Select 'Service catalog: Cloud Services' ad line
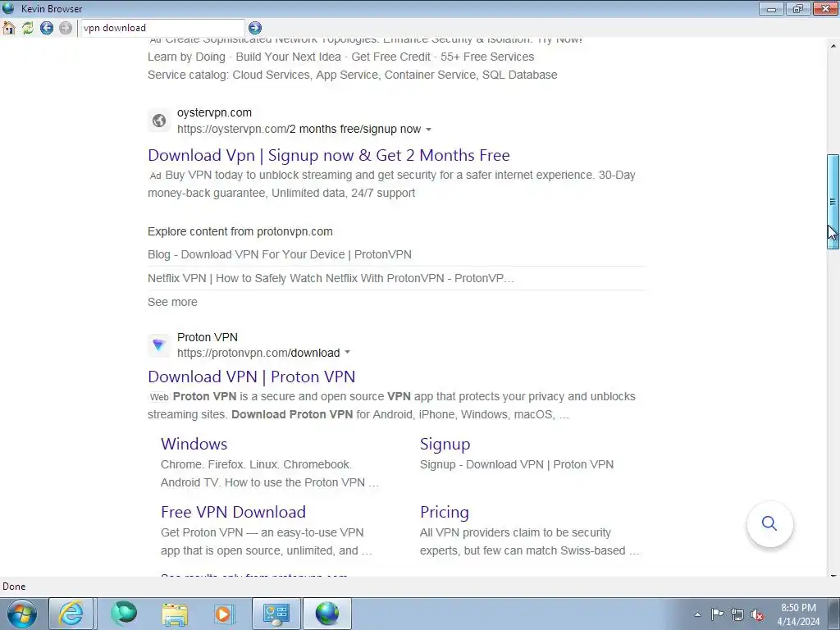This screenshot has height=630, width=840. [353, 75]
